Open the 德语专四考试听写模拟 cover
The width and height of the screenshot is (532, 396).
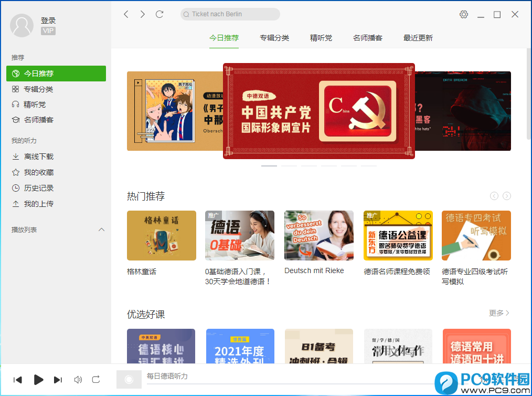tap(476, 235)
